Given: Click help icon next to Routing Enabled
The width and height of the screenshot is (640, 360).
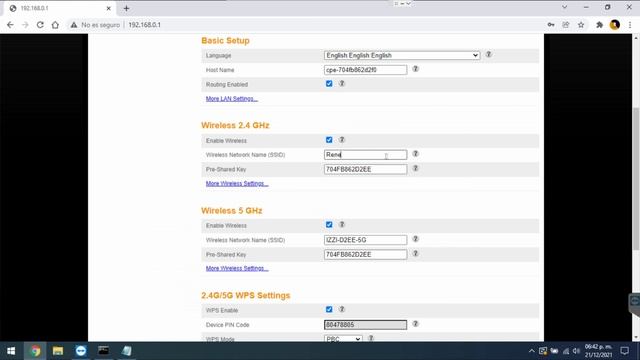Looking at the screenshot, I should (342, 84).
